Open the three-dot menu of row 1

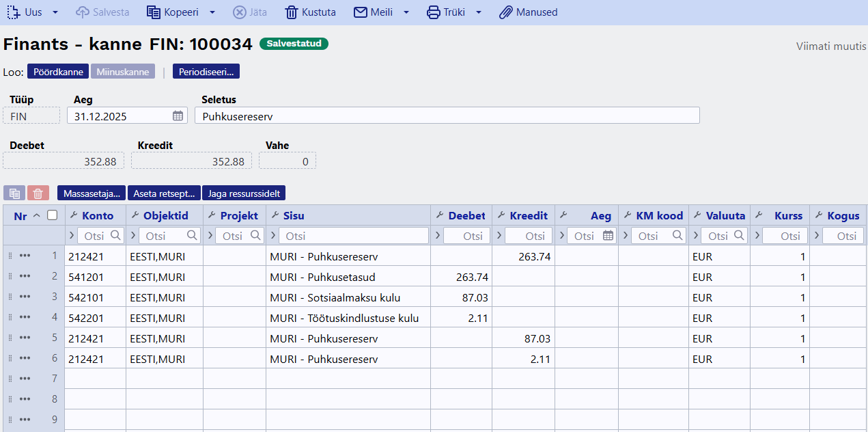tap(25, 256)
